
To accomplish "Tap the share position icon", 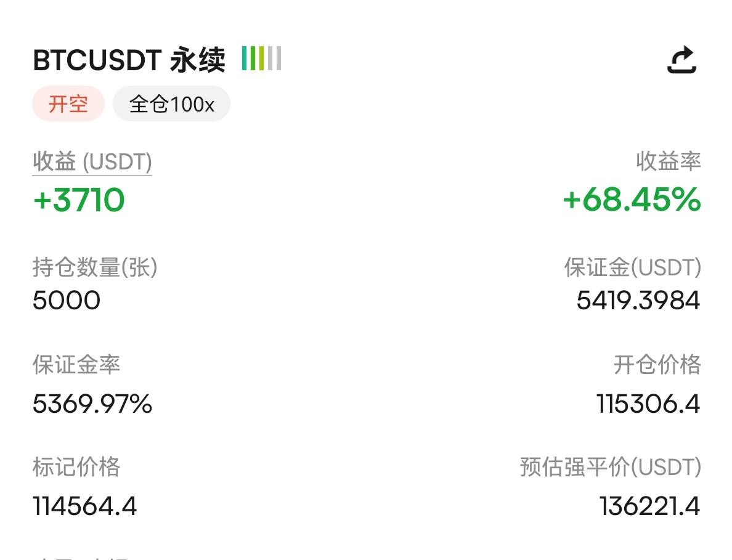I will [x=681, y=59].
